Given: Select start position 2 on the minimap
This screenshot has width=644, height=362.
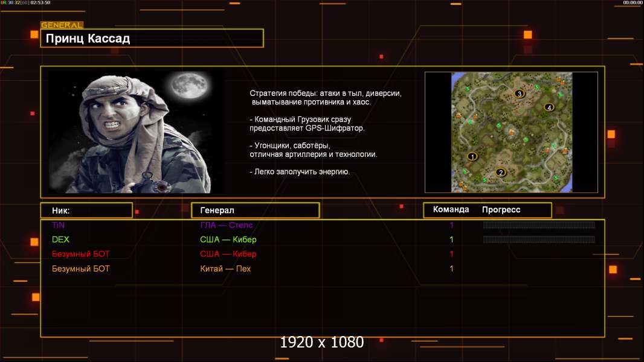Looking at the screenshot, I should pyautogui.click(x=500, y=173).
